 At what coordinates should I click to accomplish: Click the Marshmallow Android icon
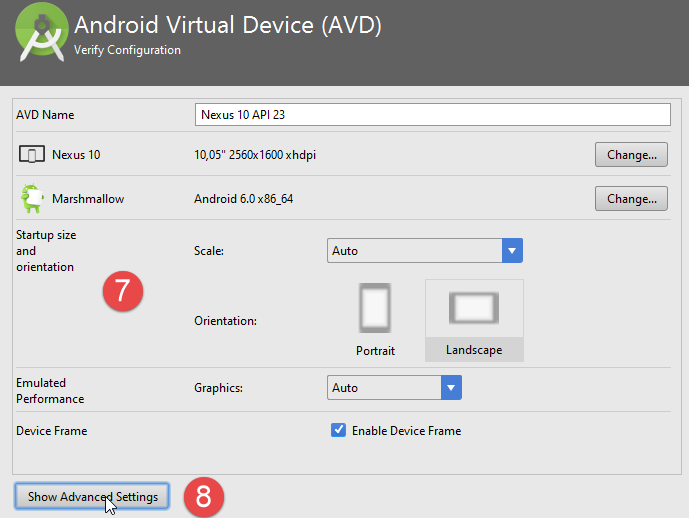click(32, 198)
